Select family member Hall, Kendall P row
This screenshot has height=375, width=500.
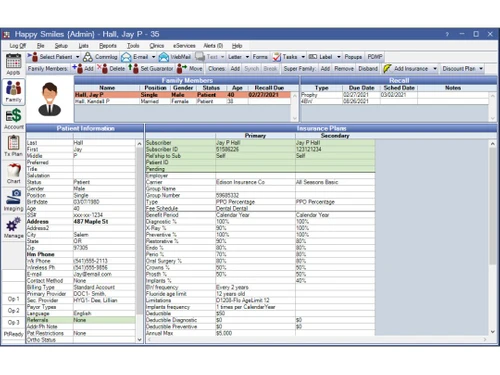(x=182, y=101)
